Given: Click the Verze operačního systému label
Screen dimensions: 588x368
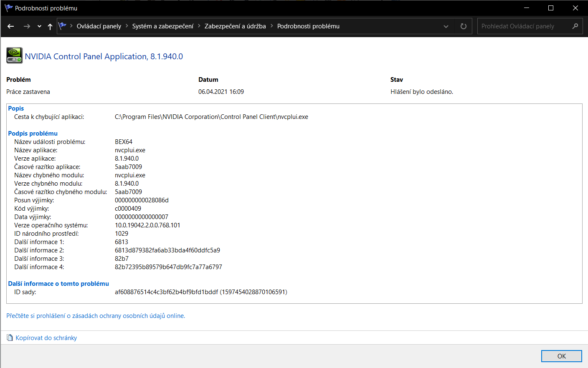Looking at the screenshot, I should [51, 225].
